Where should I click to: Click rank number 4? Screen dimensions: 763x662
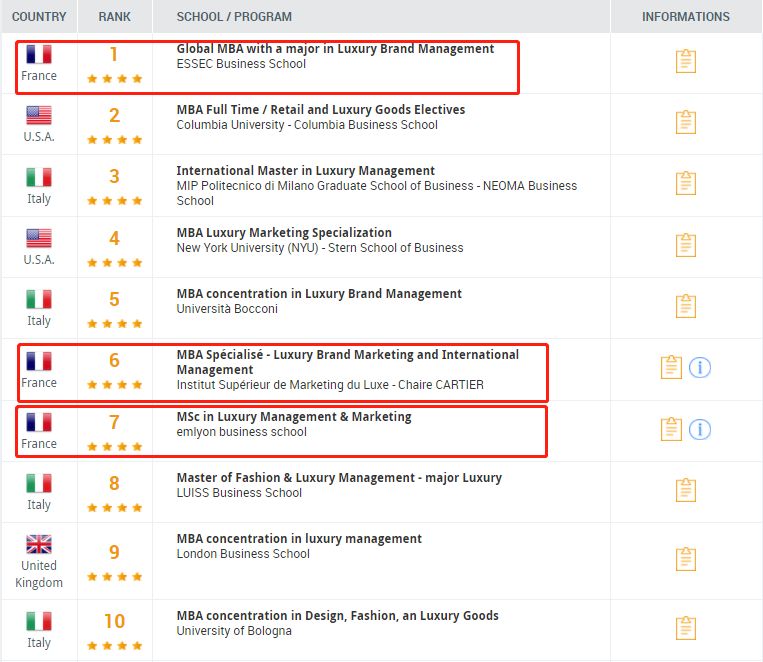point(114,239)
